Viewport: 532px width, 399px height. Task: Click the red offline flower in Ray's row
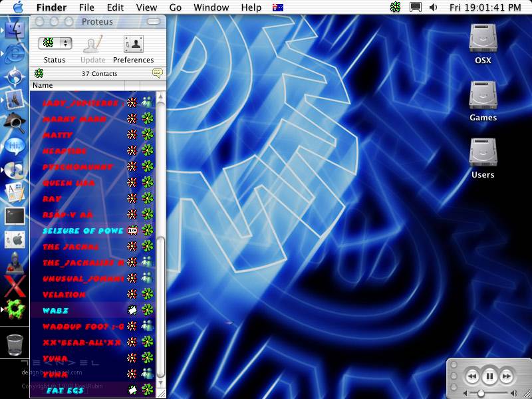(132, 198)
